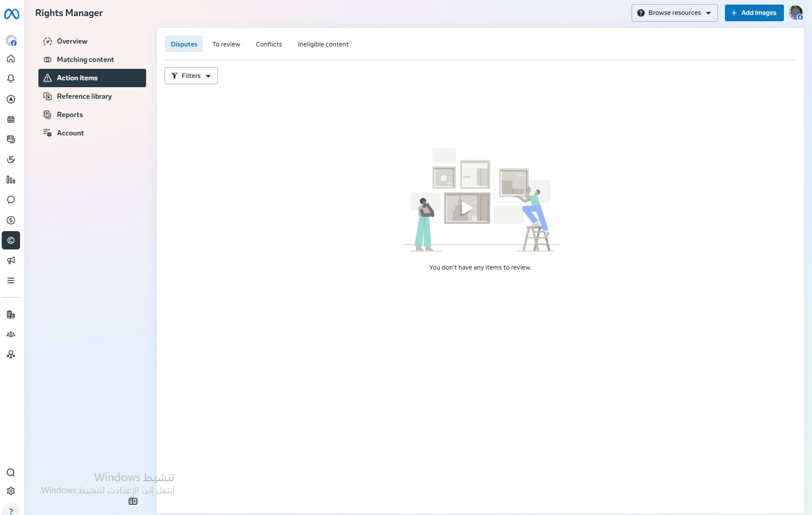The width and height of the screenshot is (812, 515).
Task: Expand the Filters dropdown
Action: (x=191, y=76)
